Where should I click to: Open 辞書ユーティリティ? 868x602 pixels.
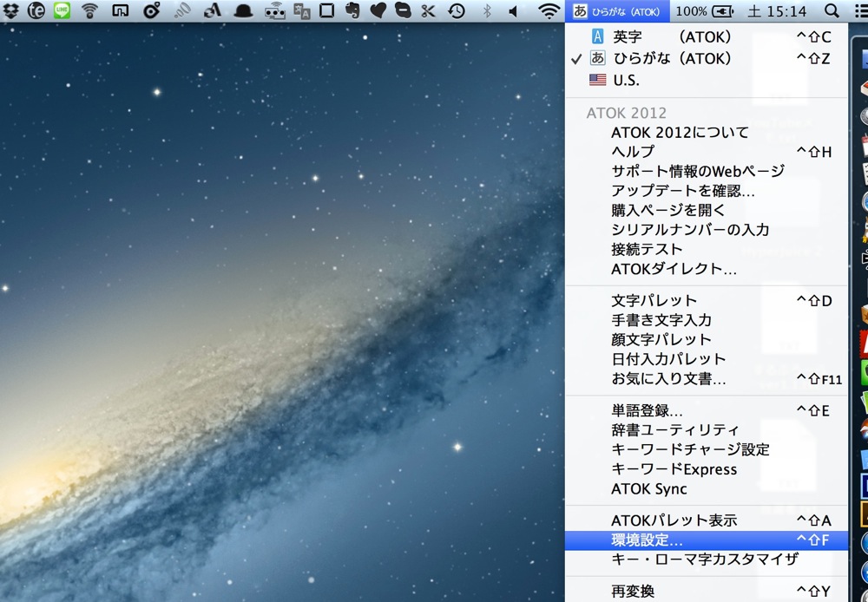click(x=707, y=430)
